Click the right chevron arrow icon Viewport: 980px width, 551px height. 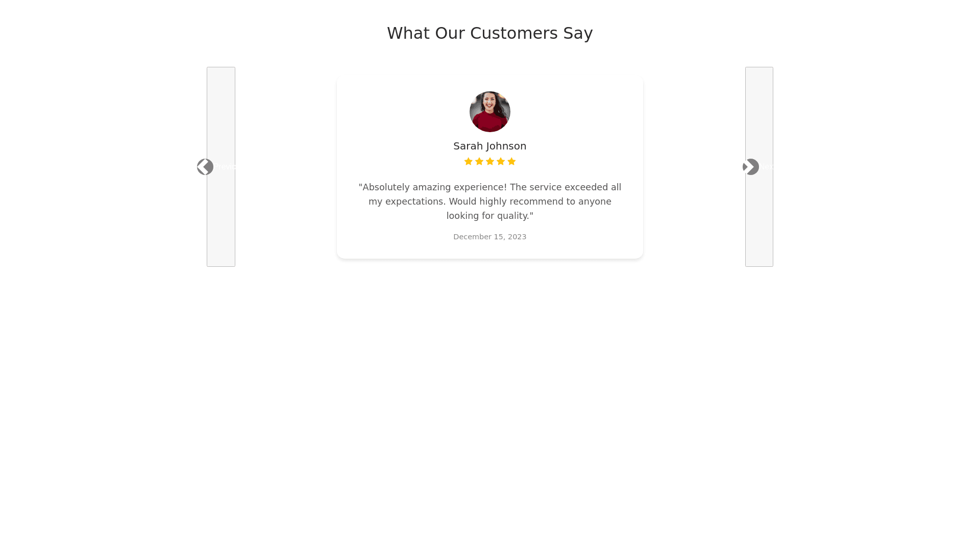[x=751, y=167]
